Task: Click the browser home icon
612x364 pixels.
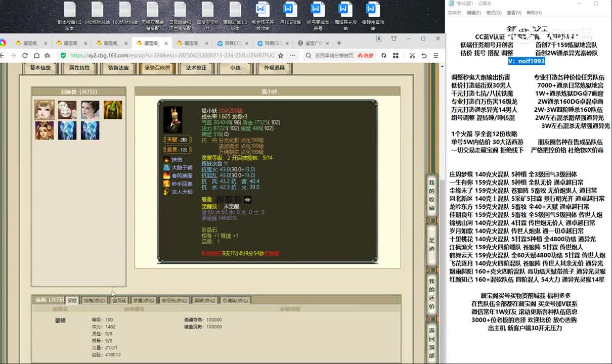Action: click(36, 55)
